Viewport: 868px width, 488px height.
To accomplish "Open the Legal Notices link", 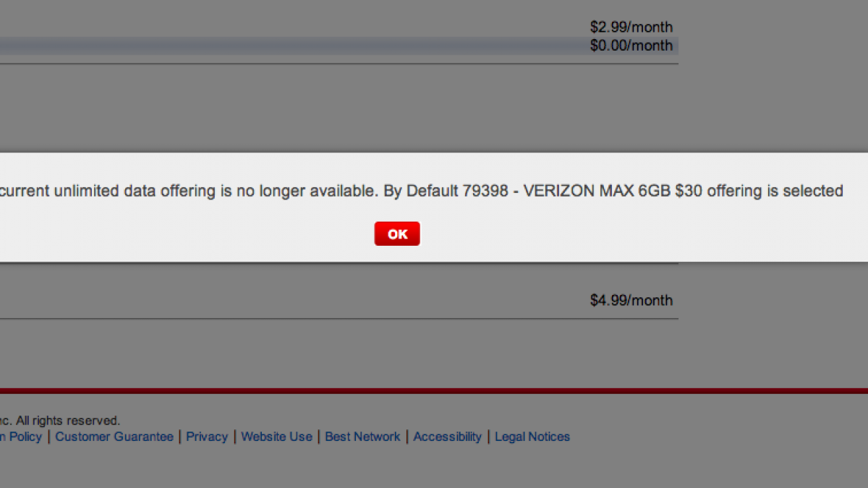I will [x=532, y=437].
